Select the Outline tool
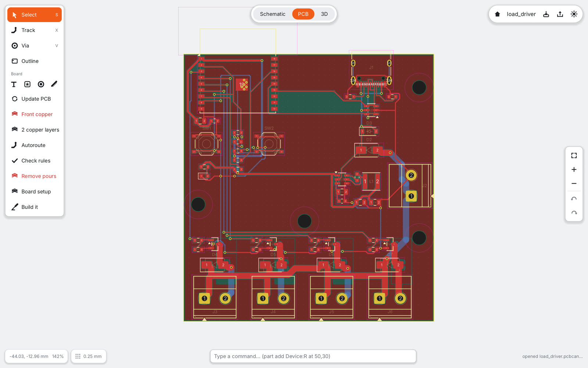588x368 pixels. [x=35, y=61]
